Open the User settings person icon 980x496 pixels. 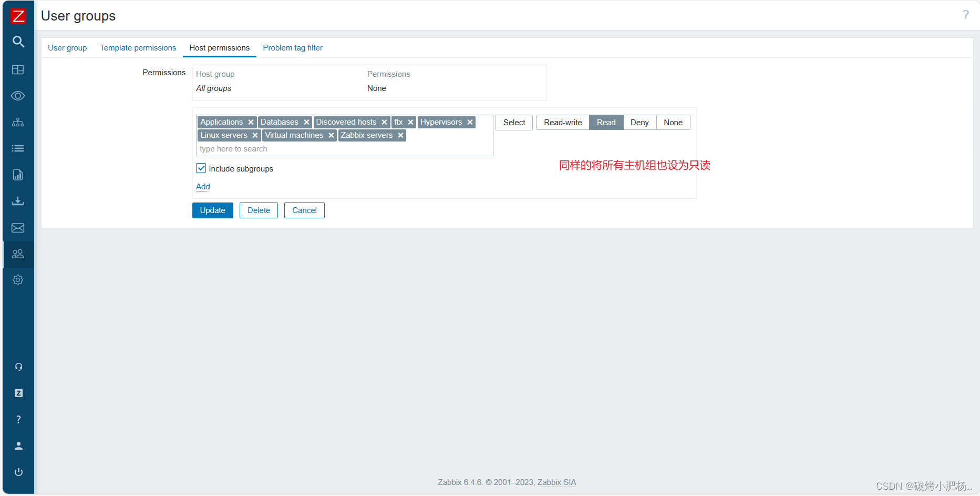point(18,446)
